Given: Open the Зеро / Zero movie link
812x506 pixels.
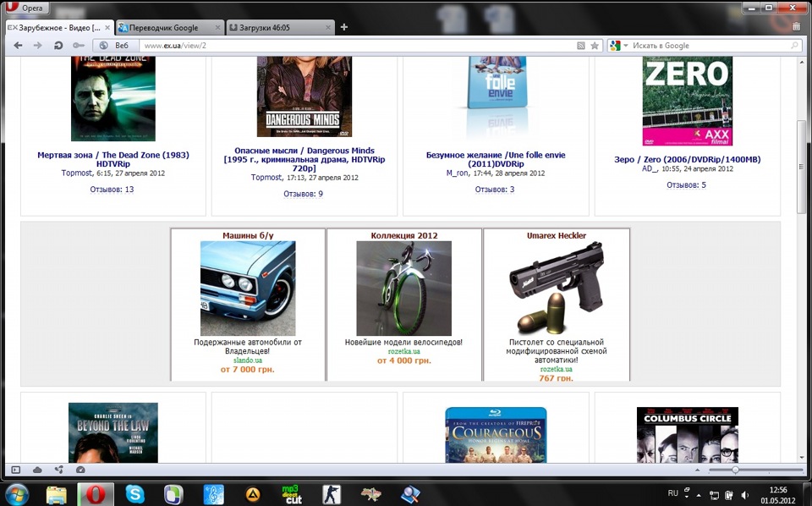Looking at the screenshot, I should coord(687,160).
